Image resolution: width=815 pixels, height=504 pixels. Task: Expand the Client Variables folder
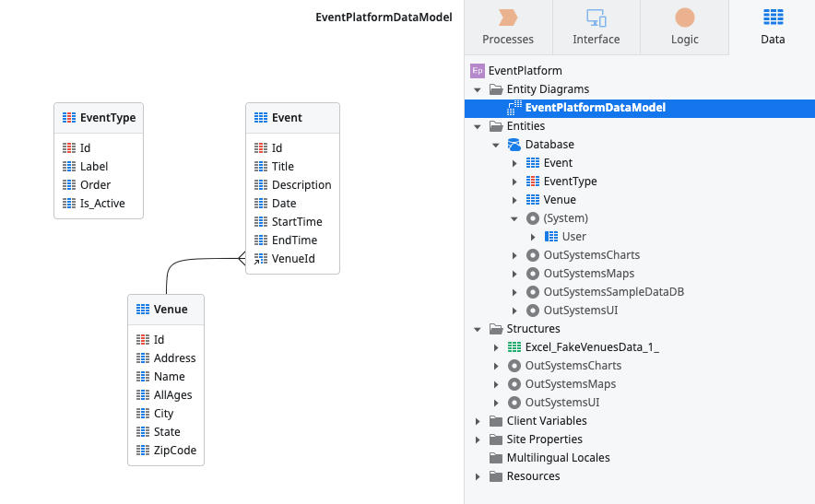click(x=478, y=421)
